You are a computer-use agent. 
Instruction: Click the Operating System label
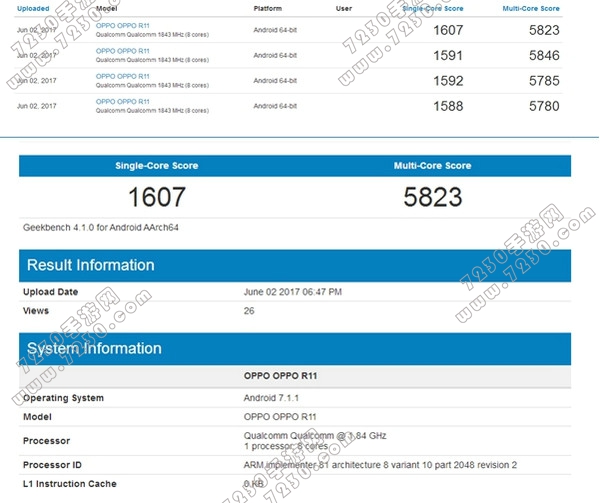[63, 398]
